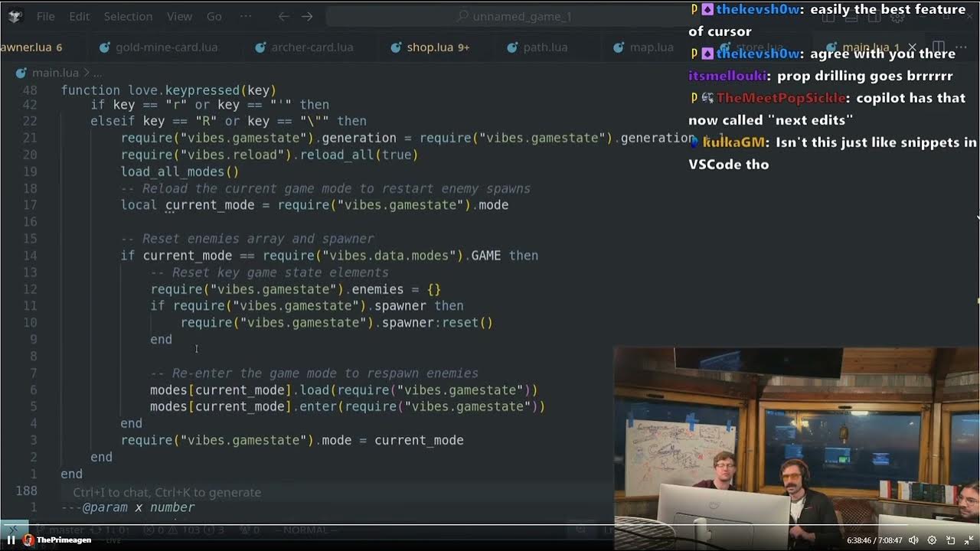The width and height of the screenshot is (980, 551).
Task: Click the gold-mine-card.lua file icon
Action: tap(105, 47)
